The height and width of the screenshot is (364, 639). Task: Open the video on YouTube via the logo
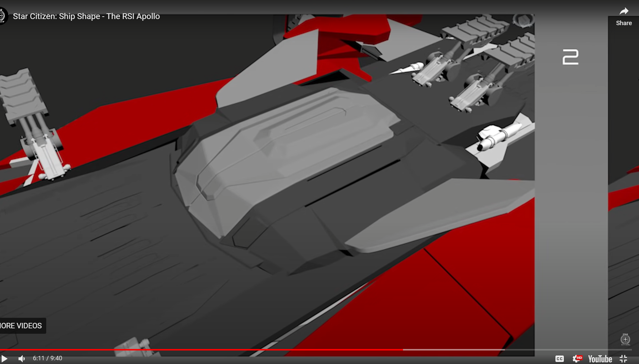pyautogui.click(x=600, y=359)
